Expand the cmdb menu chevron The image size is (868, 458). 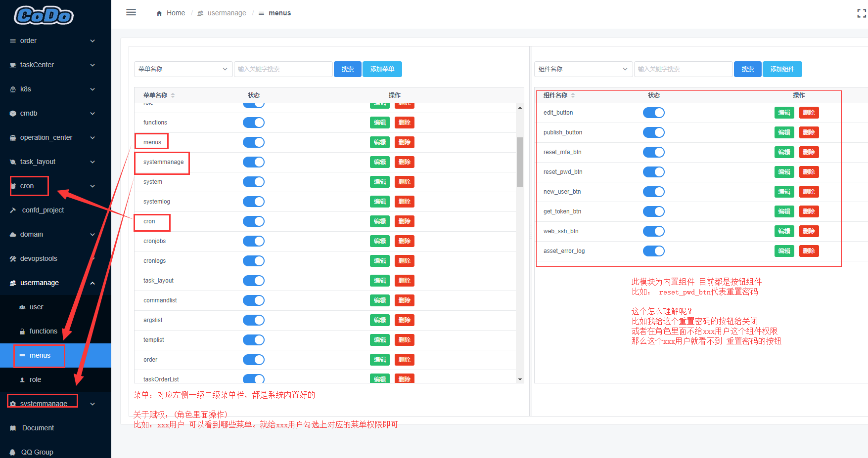tap(92, 114)
